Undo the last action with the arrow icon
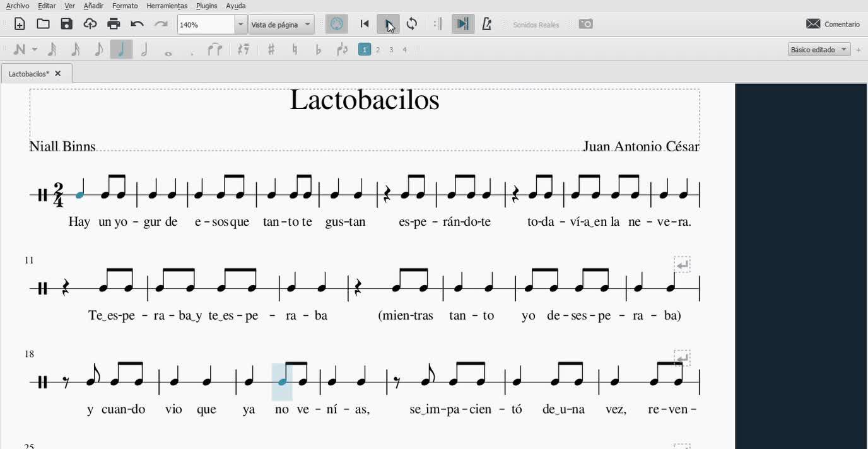Viewport: 868px width, 449px height. [137, 24]
